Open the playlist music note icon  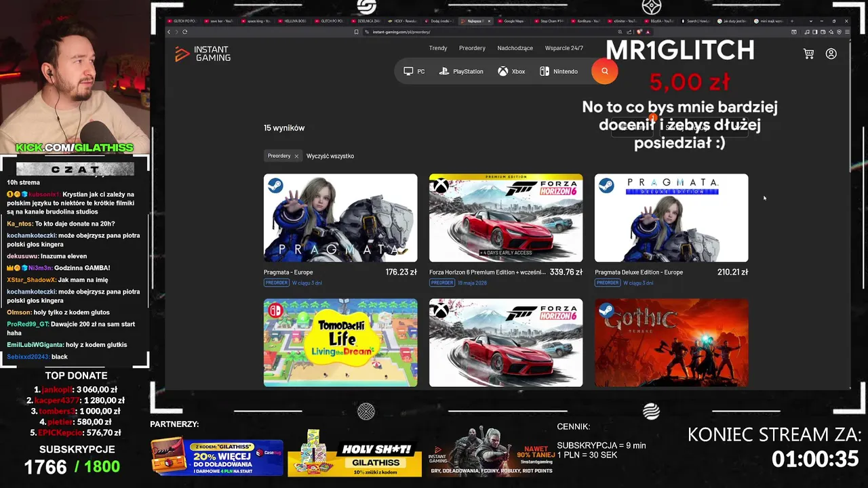pos(807,32)
